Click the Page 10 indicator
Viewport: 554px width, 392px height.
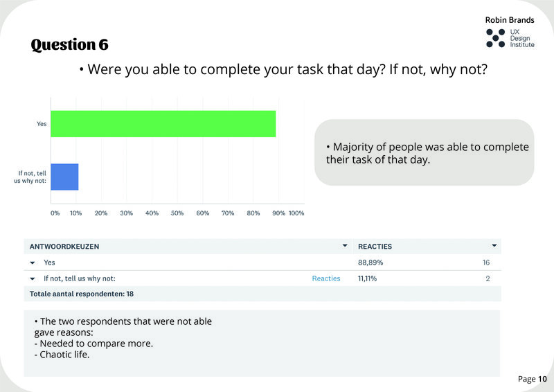[533, 379]
